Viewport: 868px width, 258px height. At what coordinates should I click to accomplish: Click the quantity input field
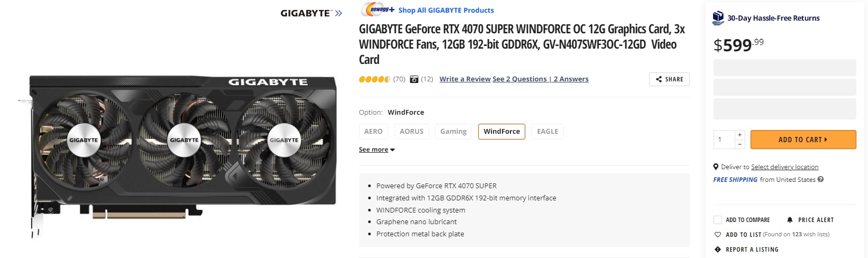(x=724, y=140)
